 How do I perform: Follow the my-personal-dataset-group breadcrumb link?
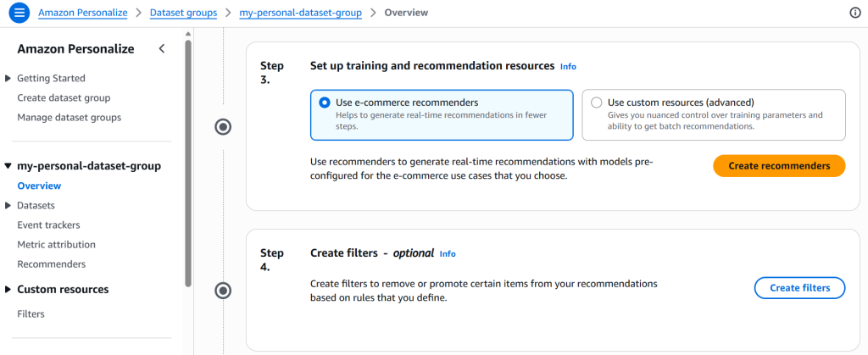[x=301, y=13]
